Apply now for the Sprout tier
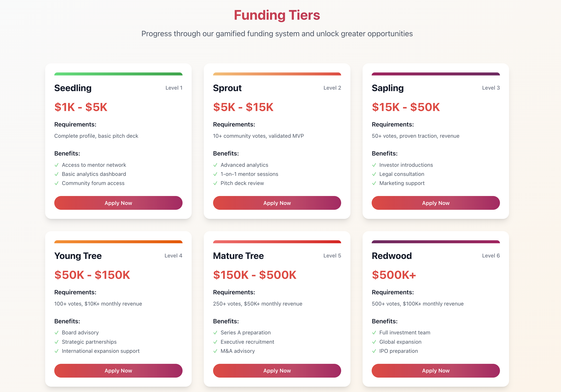The image size is (561, 392). 277,203
